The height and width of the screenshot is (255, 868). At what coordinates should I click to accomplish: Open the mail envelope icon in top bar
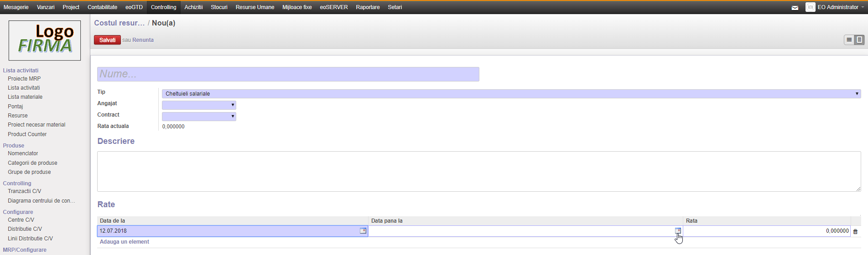pyautogui.click(x=795, y=8)
